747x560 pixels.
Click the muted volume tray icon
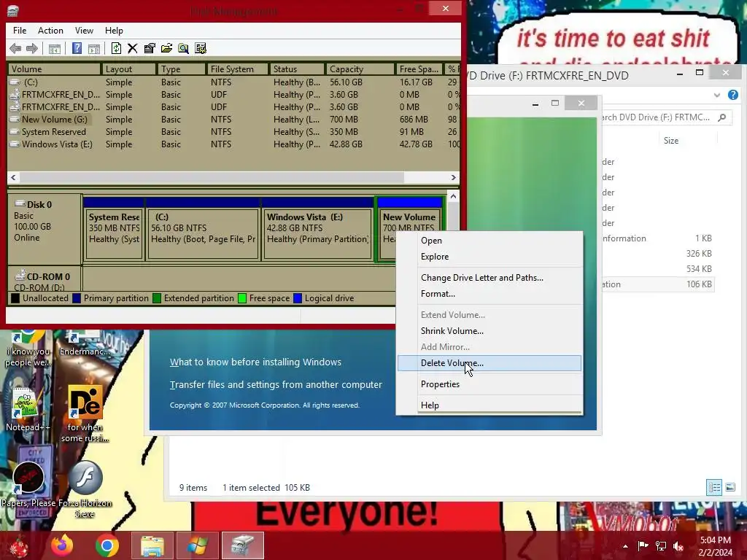click(x=678, y=546)
